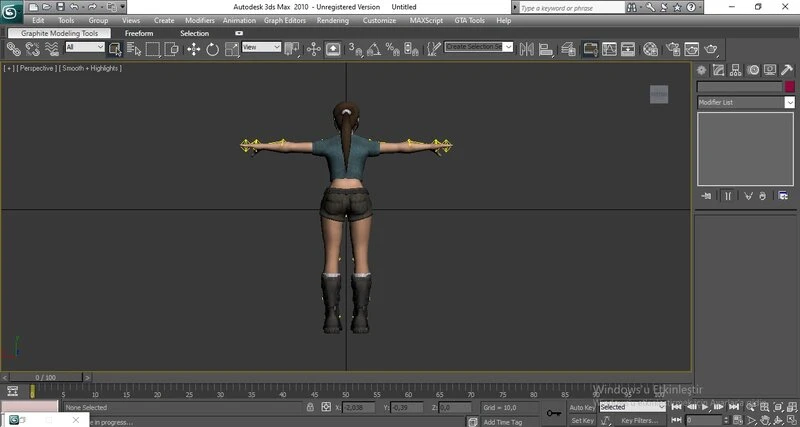This screenshot has height=427, width=800.
Task: Click the Render Production teapot icon
Action: tap(711, 49)
